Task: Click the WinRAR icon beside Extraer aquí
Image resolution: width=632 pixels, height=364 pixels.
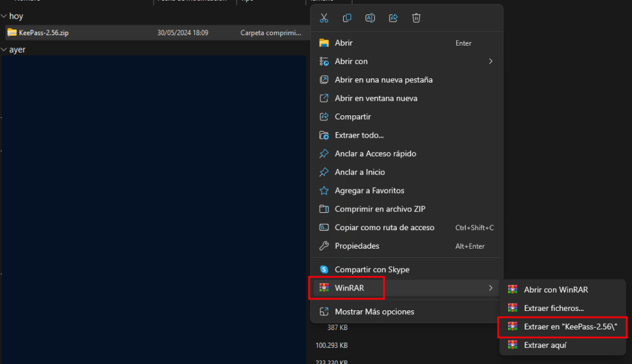Action: click(x=513, y=345)
